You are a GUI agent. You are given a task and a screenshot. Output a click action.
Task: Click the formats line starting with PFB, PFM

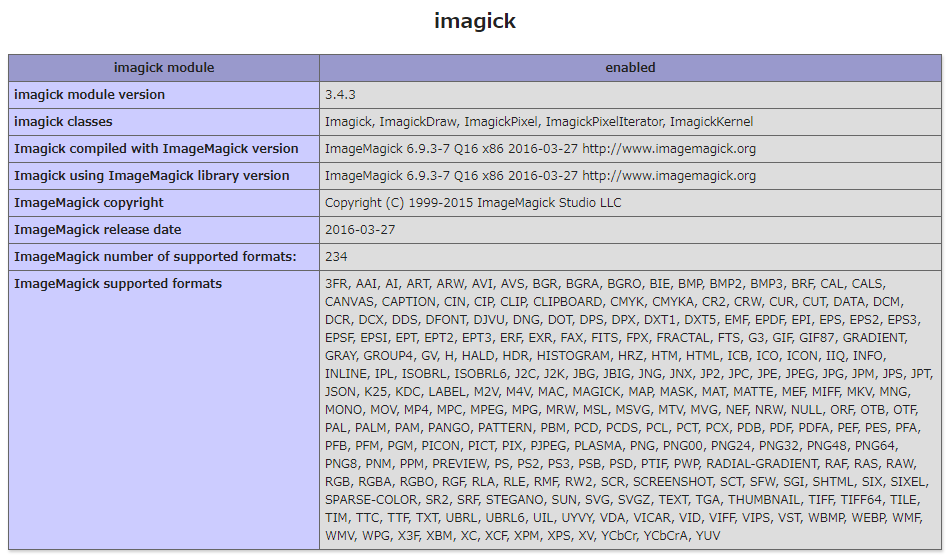click(x=611, y=446)
